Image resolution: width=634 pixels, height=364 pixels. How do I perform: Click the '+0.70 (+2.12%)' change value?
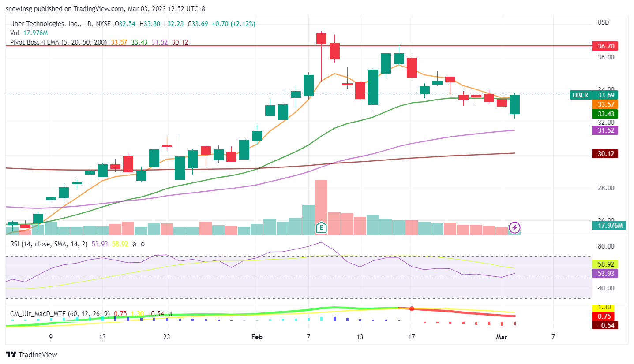(x=233, y=23)
